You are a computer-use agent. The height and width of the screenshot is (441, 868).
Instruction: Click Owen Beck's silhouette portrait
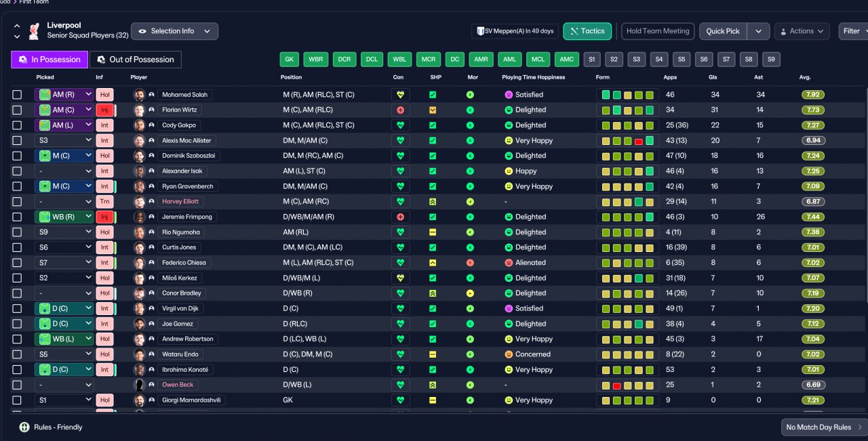click(140, 385)
